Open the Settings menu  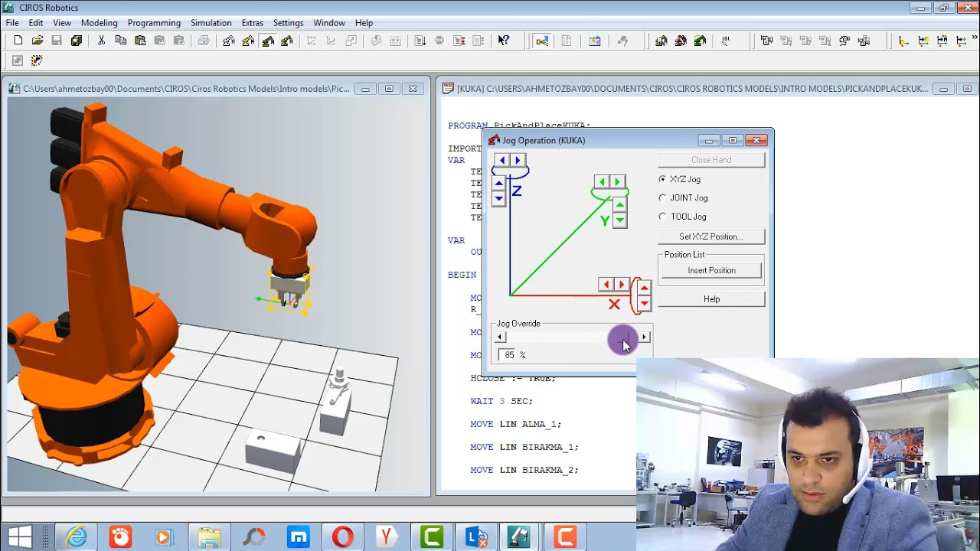click(288, 23)
